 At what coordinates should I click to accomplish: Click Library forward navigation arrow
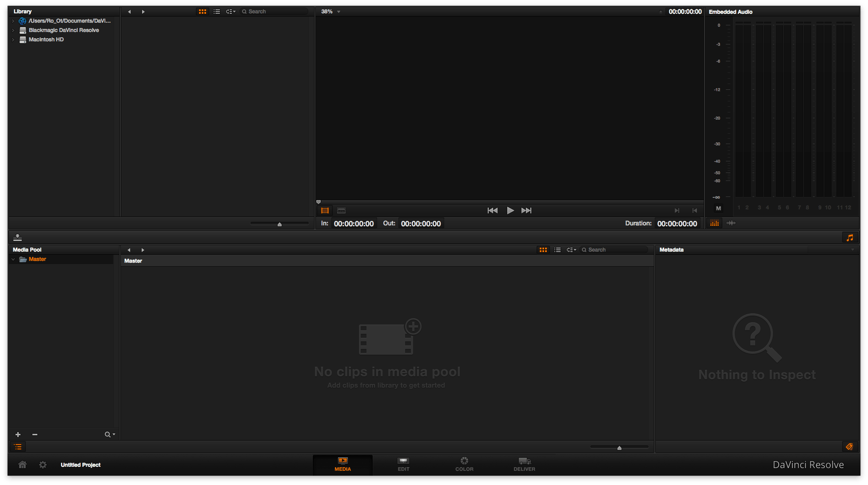tap(143, 12)
